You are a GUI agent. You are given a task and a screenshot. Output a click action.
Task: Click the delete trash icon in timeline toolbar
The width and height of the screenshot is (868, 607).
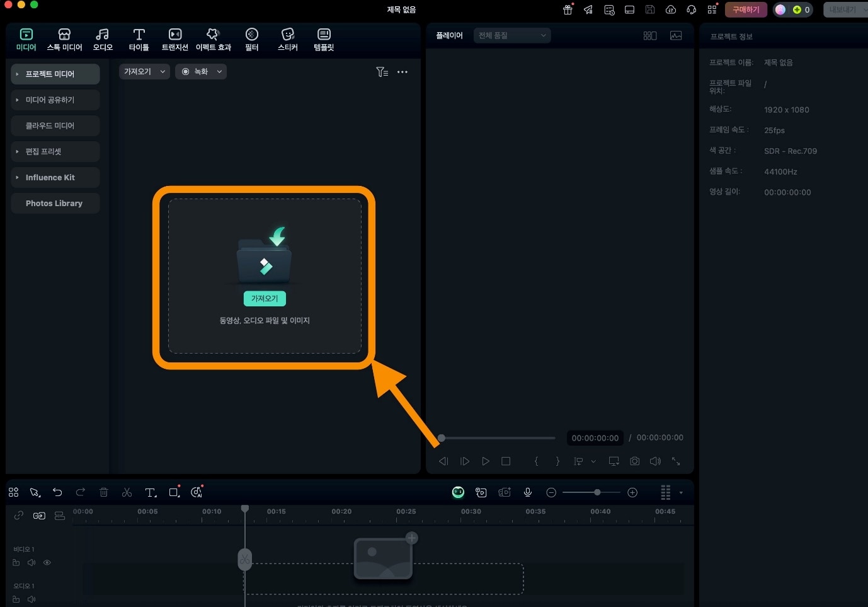104,492
